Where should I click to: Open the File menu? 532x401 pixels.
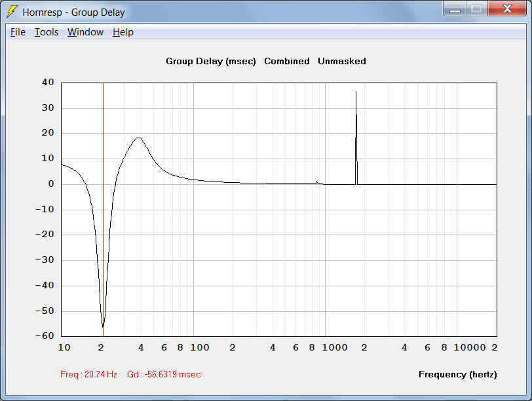[x=18, y=32]
